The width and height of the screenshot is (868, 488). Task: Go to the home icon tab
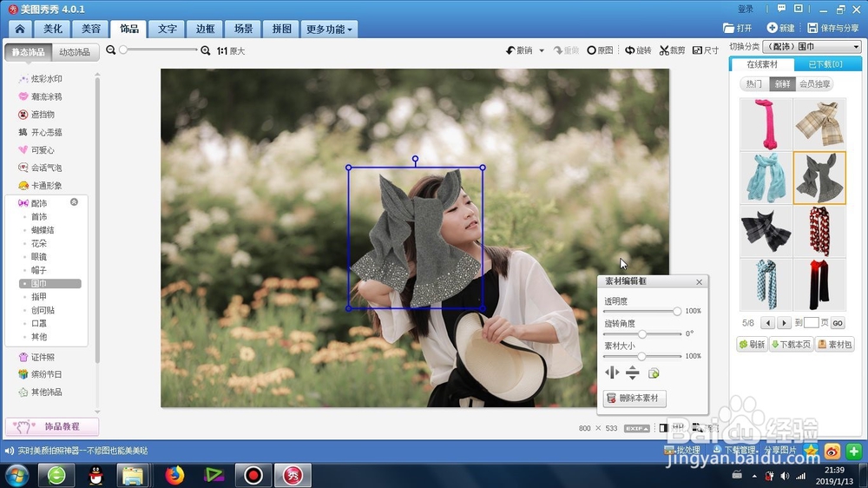20,29
